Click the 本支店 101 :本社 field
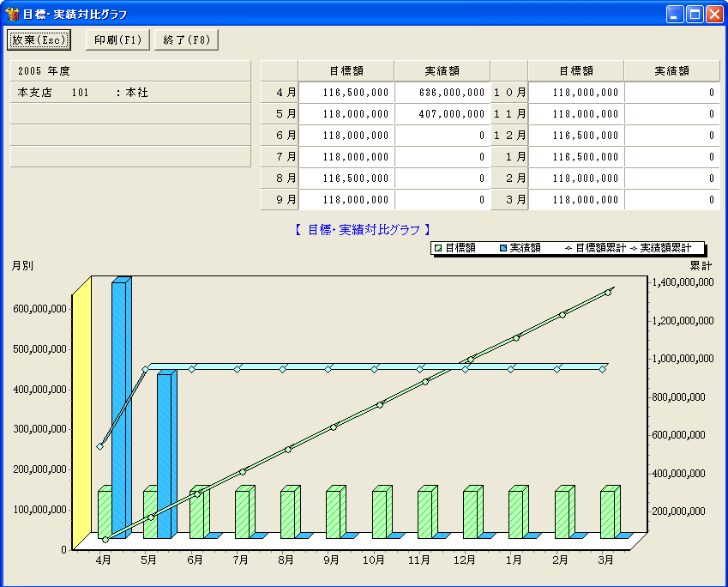This screenshot has height=587, width=728. [130, 93]
